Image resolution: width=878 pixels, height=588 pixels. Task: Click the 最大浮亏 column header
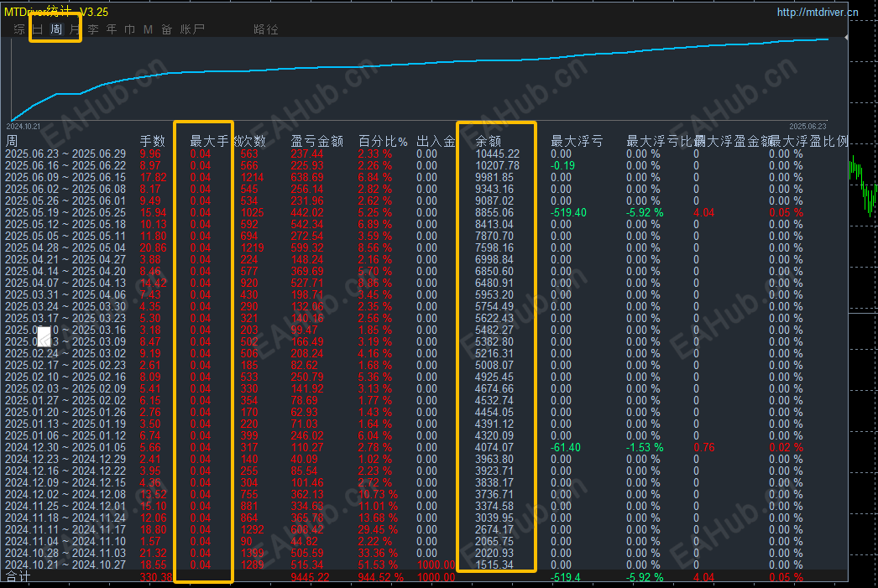click(577, 141)
